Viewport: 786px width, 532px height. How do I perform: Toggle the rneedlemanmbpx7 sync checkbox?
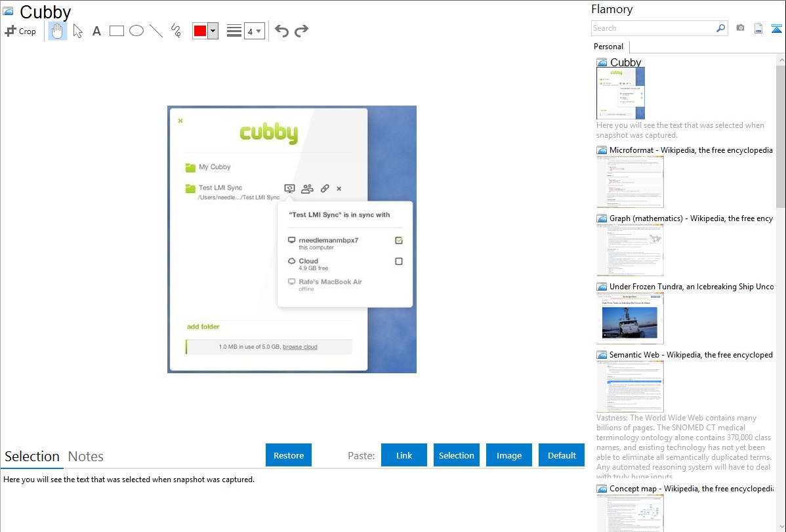[398, 241]
